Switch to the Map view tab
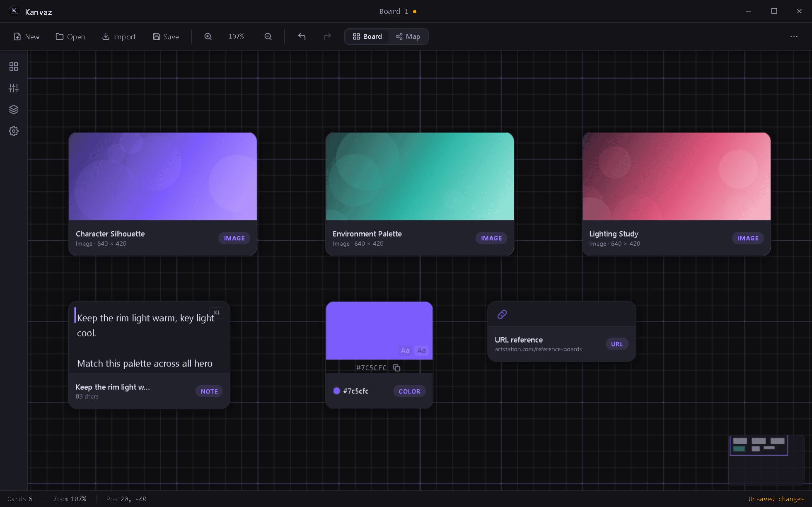The image size is (812, 507). click(408, 36)
